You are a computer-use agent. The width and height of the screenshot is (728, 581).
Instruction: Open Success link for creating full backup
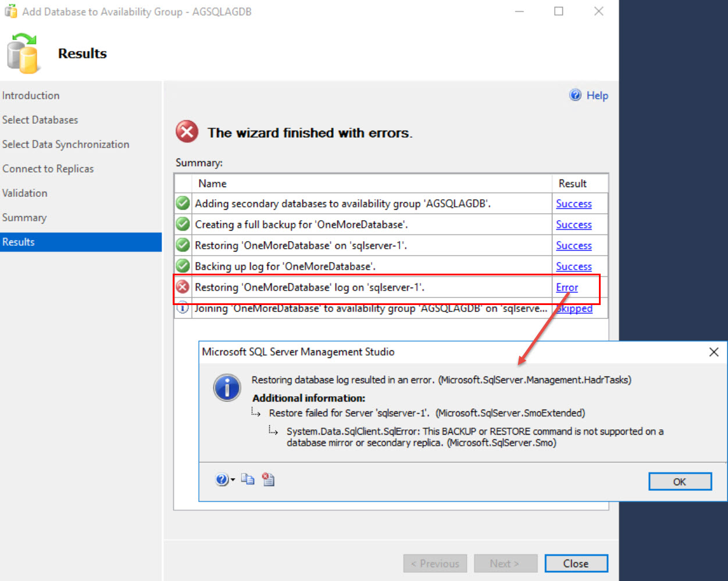tap(573, 225)
